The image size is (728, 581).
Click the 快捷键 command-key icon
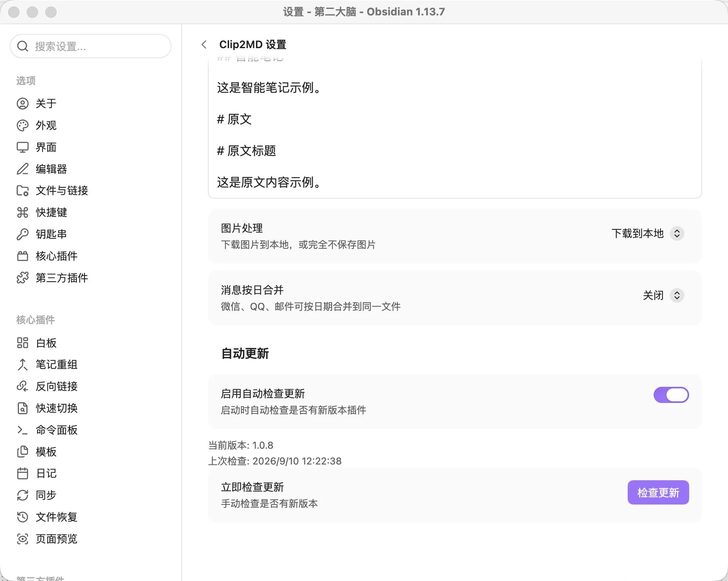click(23, 212)
